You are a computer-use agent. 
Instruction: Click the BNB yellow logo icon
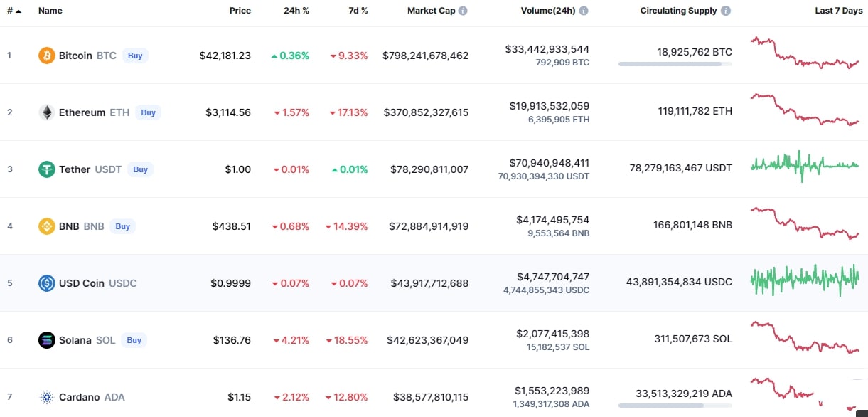(46, 226)
